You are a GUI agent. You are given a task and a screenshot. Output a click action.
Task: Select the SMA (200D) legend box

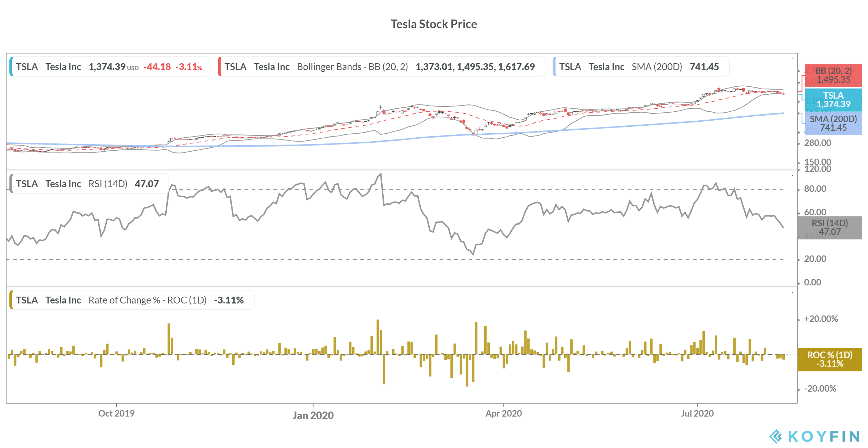641,66
